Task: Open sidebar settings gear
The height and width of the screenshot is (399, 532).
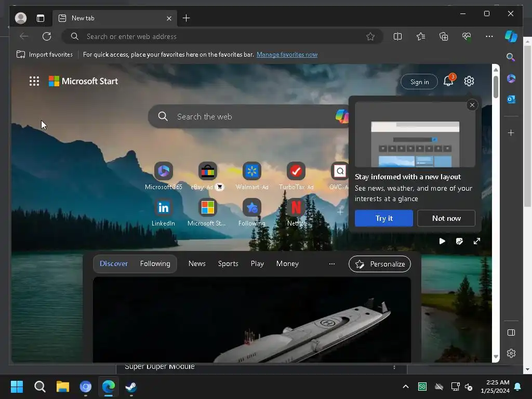Action: [x=511, y=353]
